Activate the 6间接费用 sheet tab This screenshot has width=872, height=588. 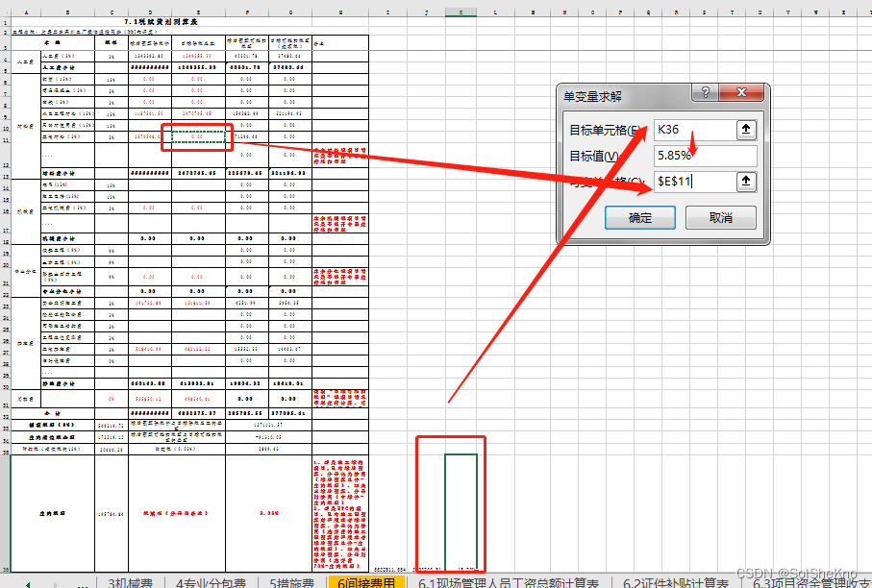tap(366, 582)
